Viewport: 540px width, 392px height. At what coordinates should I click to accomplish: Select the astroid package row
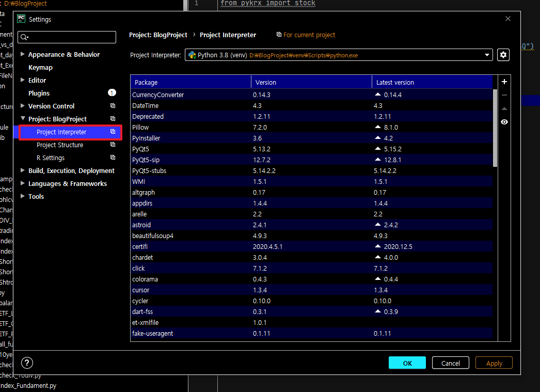[x=312, y=225]
